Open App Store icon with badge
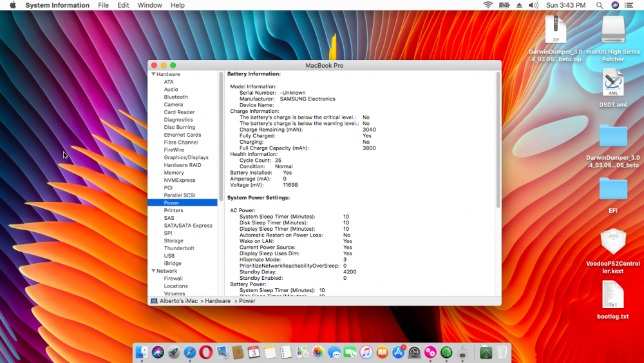Screen dimensions: 644x363 (x=399, y=352)
